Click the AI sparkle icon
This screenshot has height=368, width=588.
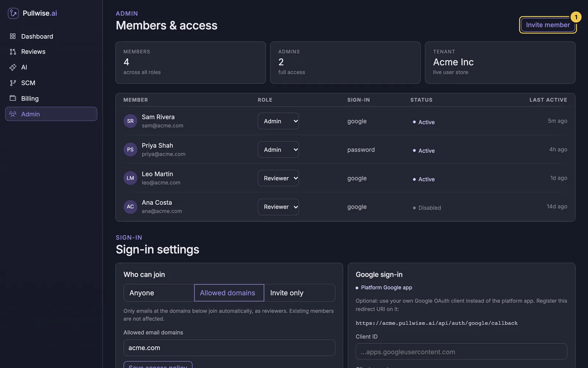13,67
